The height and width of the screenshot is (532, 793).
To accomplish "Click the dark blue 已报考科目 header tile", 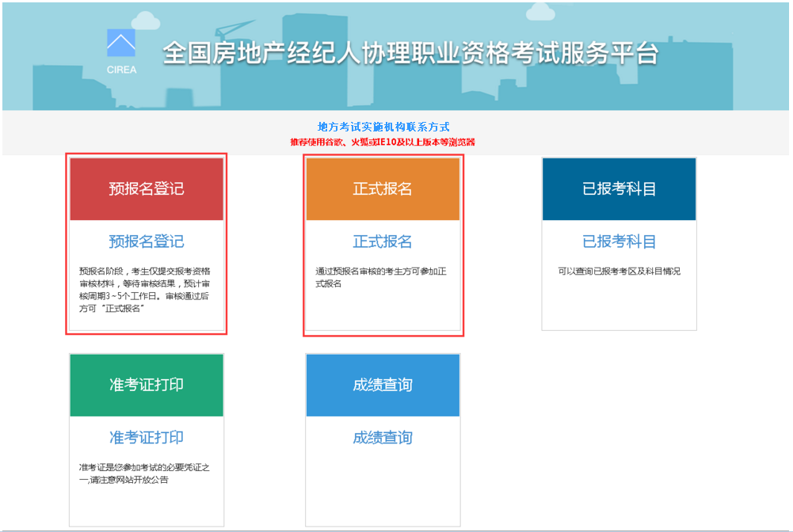I will (619, 189).
